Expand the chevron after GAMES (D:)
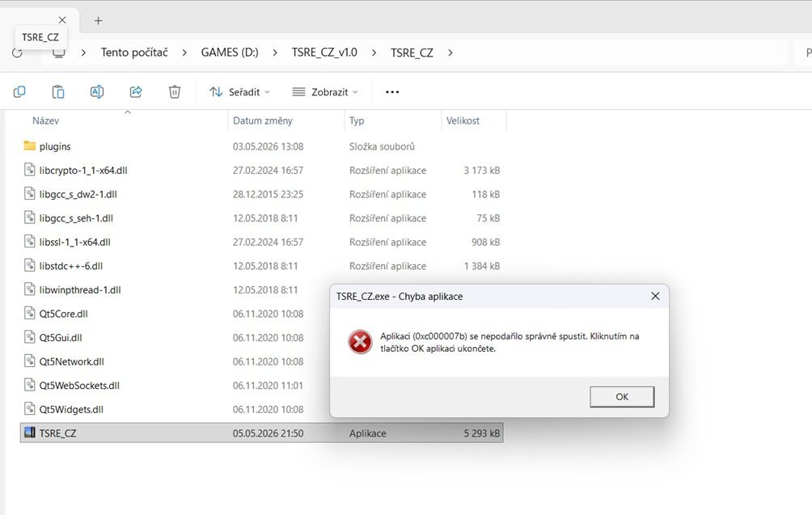Screen dimensions: 812x515 [274, 53]
